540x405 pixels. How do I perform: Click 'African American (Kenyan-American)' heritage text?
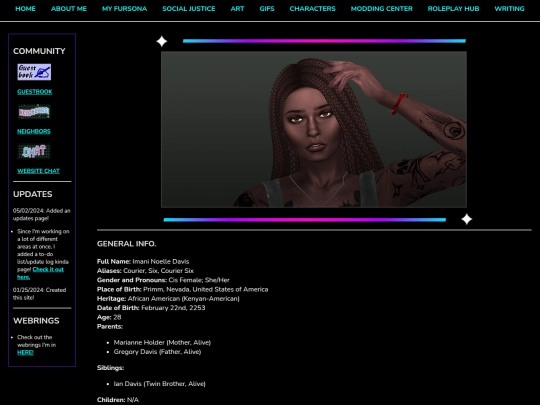184,299
